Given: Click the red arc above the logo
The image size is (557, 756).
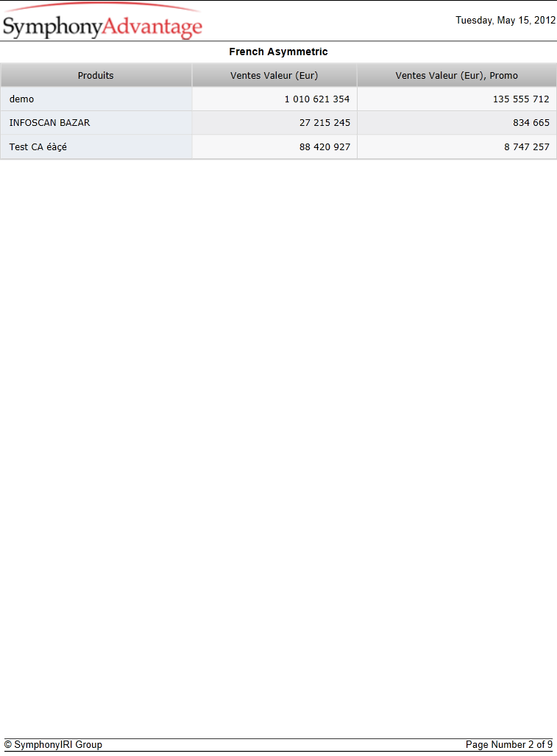Looking at the screenshot, I should click(x=102, y=6).
